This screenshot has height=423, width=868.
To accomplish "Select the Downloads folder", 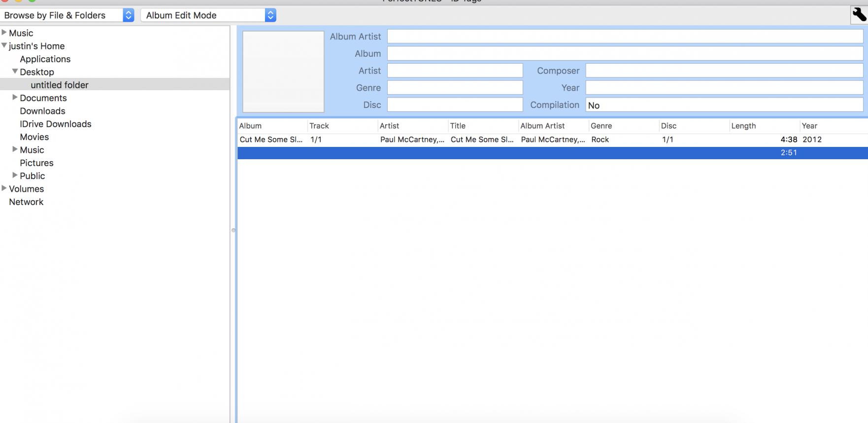I will [42, 111].
